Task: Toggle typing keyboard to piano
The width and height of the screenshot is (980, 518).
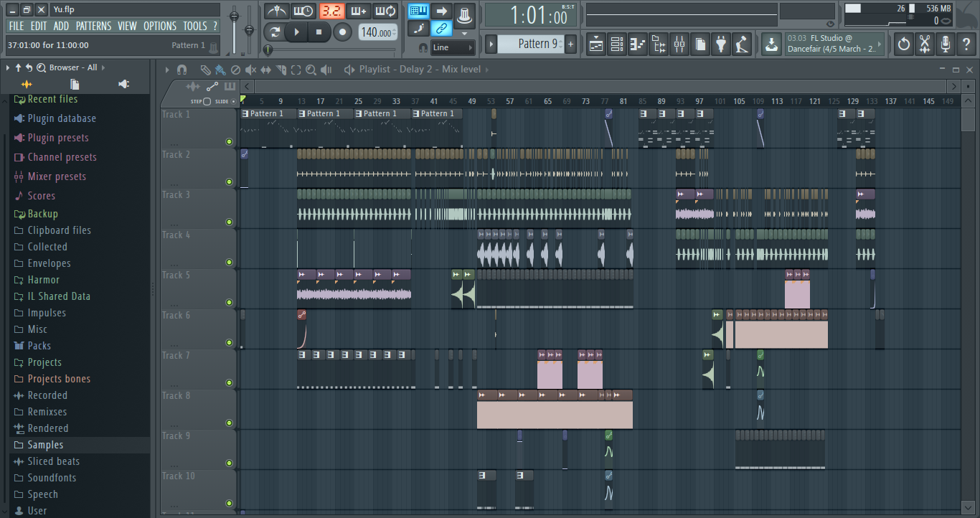Action: [x=419, y=11]
